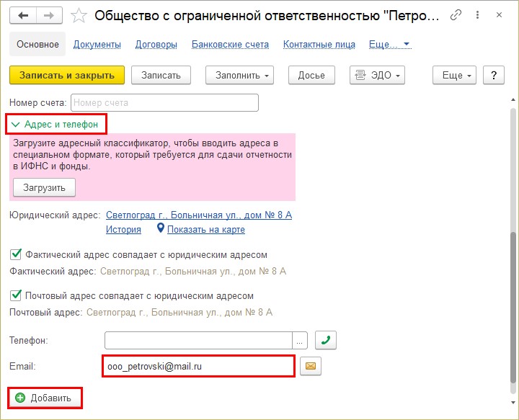This screenshot has width=519, height=420.
Task: Mark the organization as favorite with star
Action: coord(81,15)
